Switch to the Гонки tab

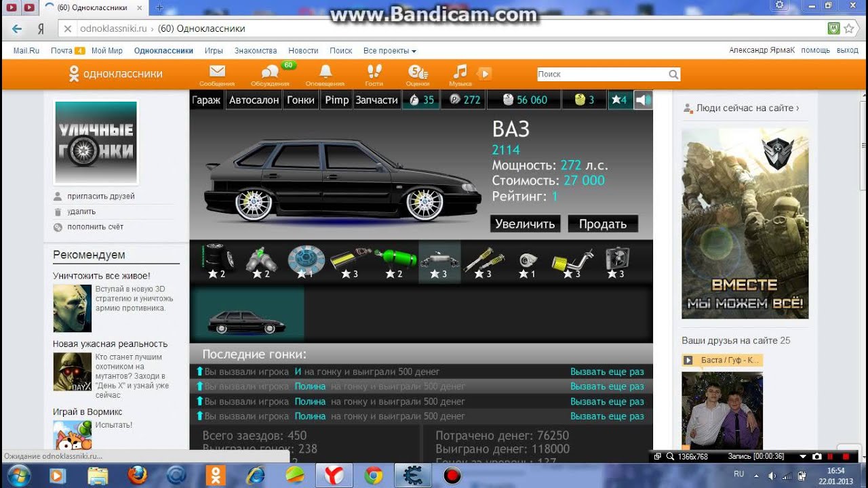click(x=300, y=100)
